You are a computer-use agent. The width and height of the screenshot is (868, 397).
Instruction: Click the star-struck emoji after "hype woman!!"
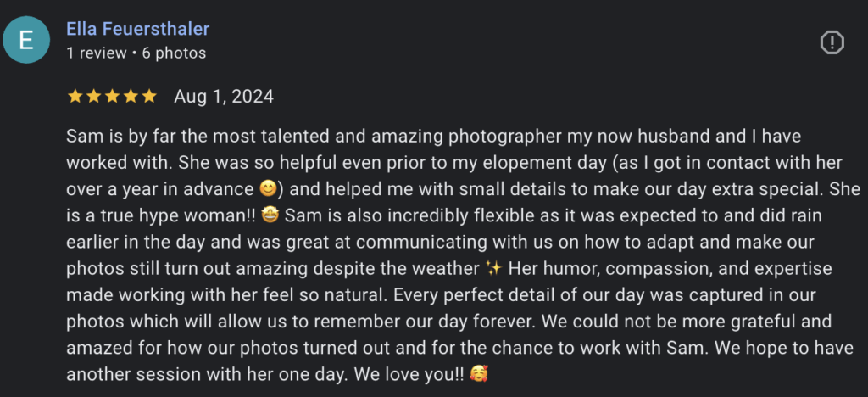(x=269, y=215)
